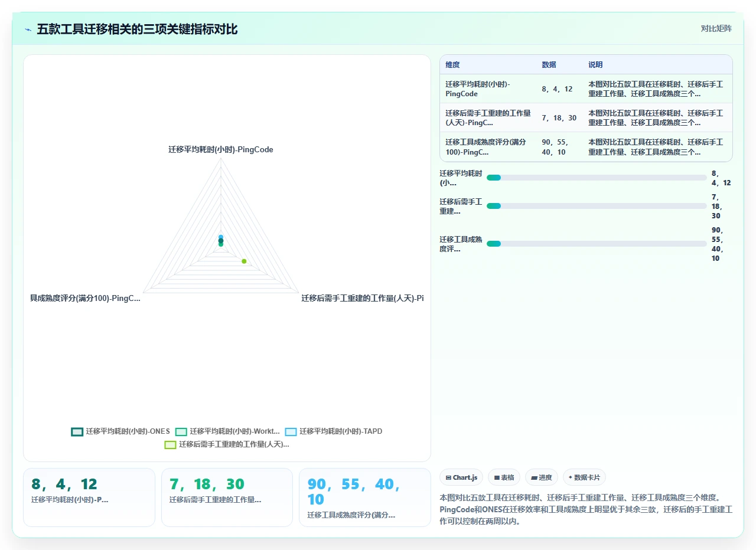Screen dimensions: 756x550
Task: Click the 数据卡片 chip
Action: click(584, 477)
